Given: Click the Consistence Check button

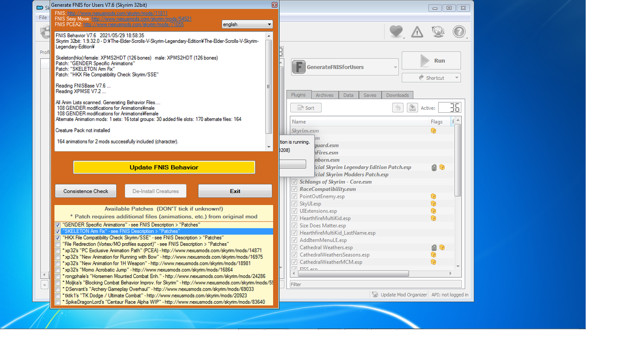Looking at the screenshot, I should (86, 191).
